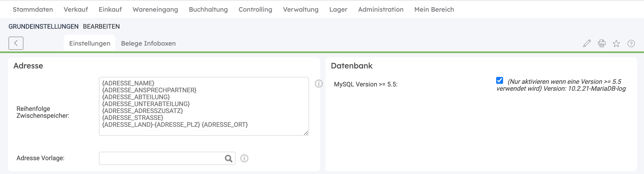Click magnifier search icon in Adresse Vorlage
The image size is (644, 174).
pos(228,159)
